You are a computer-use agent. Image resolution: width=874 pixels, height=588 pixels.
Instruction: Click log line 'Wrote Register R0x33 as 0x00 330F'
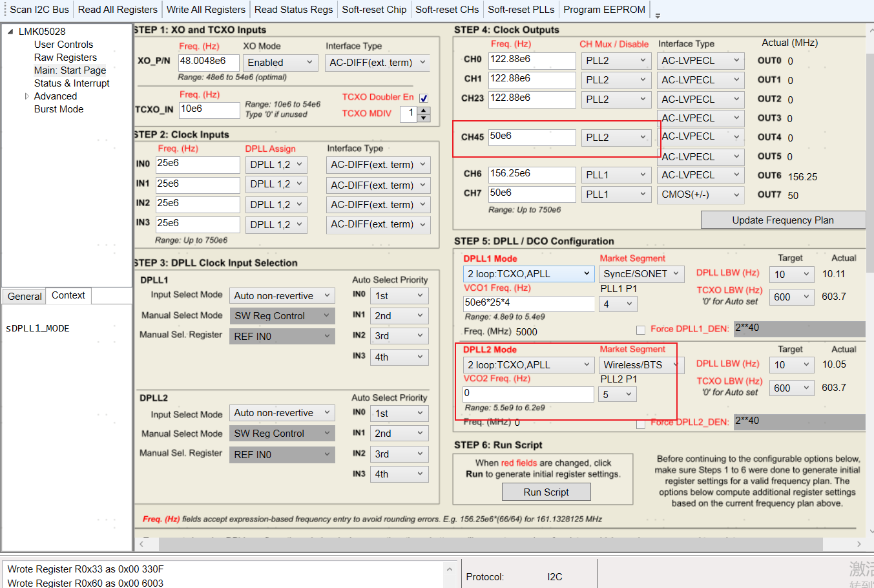85,569
